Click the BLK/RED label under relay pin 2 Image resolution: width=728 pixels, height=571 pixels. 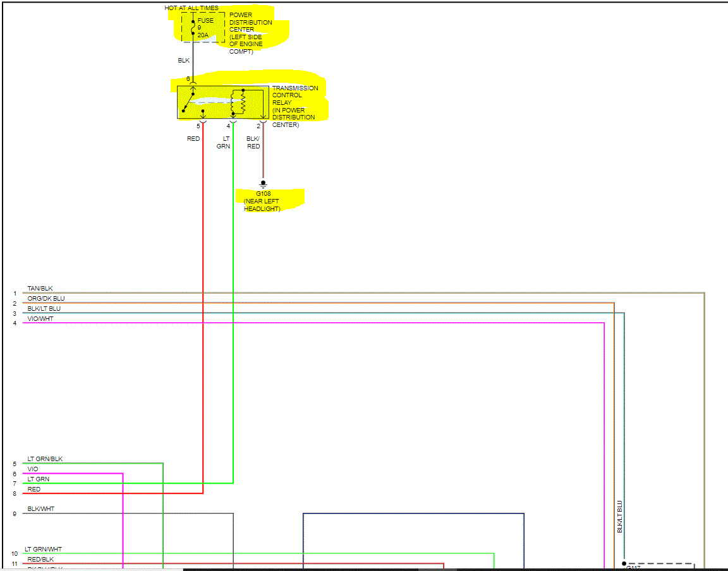pos(253,143)
